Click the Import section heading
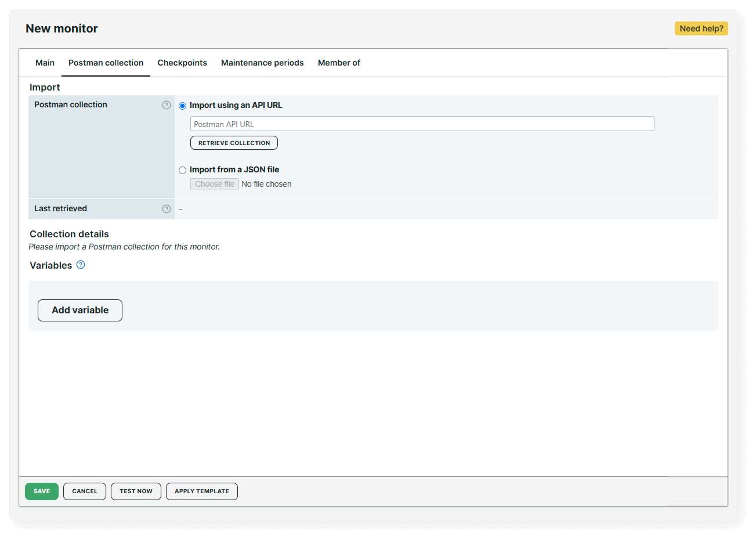 [x=44, y=87]
